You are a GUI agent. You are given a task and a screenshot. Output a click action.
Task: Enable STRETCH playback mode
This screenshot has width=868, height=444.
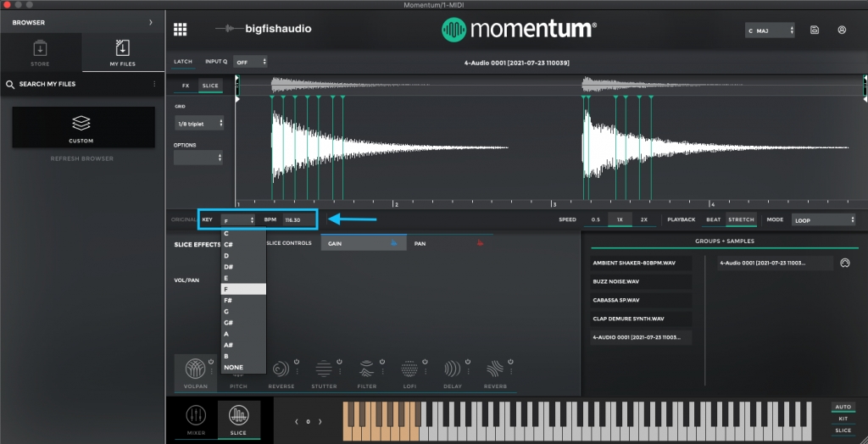point(741,219)
